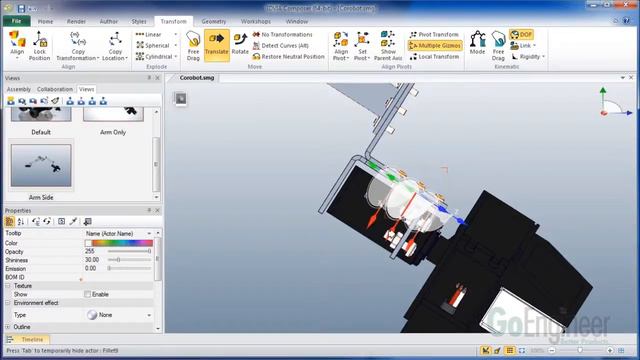This screenshot has height=360, width=640.
Task: Open the Kinematic Mode tool
Action: click(477, 43)
